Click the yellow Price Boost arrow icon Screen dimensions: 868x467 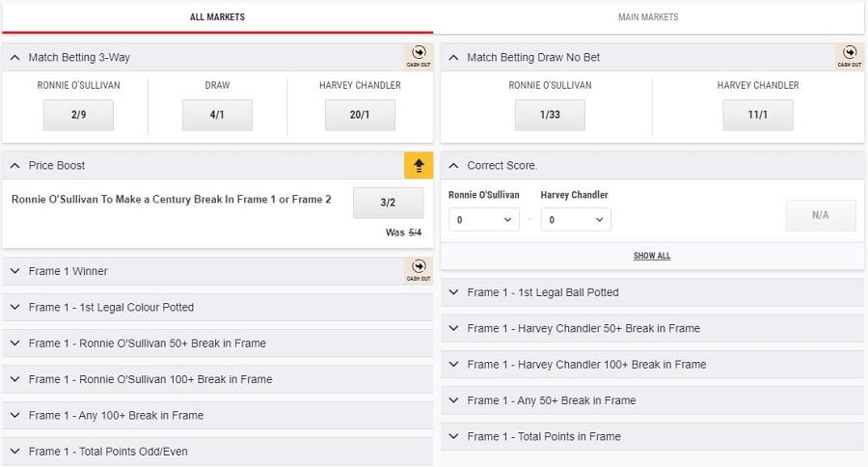419,165
